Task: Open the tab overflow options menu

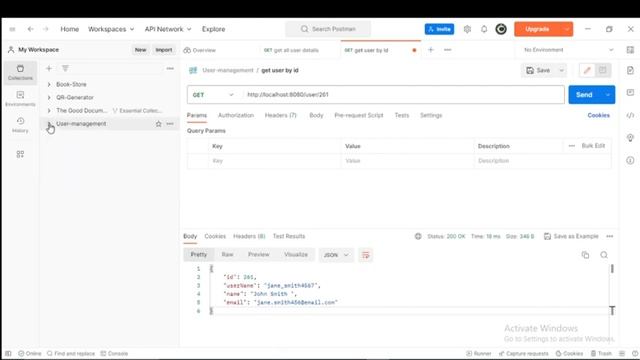Action: (x=448, y=50)
